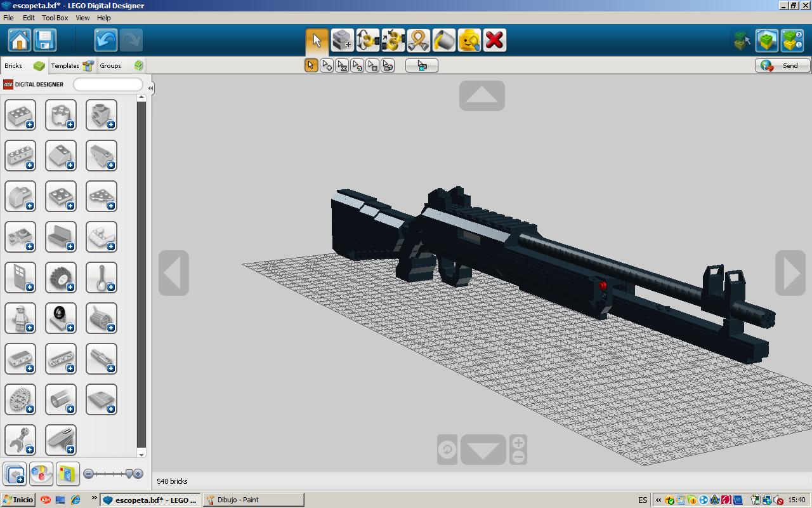The width and height of the screenshot is (812, 508).
Task: Select the Clone tool
Action: 342,39
